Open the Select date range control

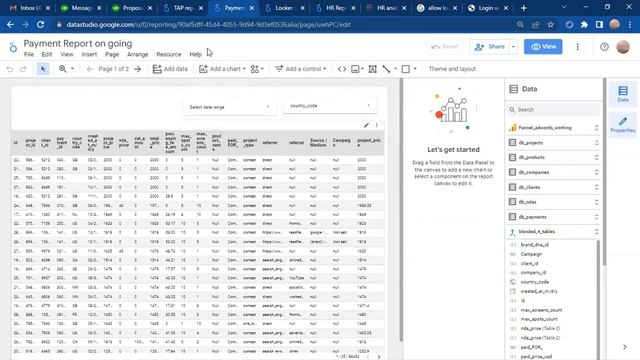pyautogui.click(x=229, y=107)
